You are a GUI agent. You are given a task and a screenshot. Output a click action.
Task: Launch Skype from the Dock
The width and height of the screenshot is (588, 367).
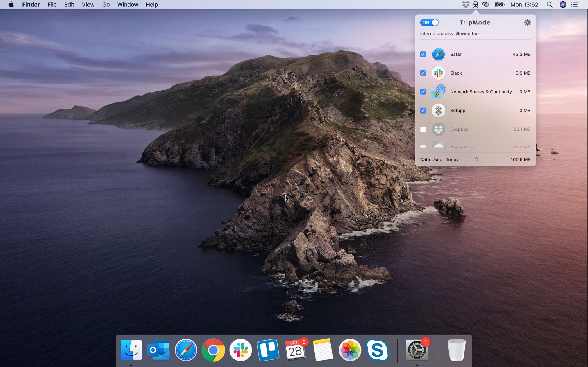point(377,350)
